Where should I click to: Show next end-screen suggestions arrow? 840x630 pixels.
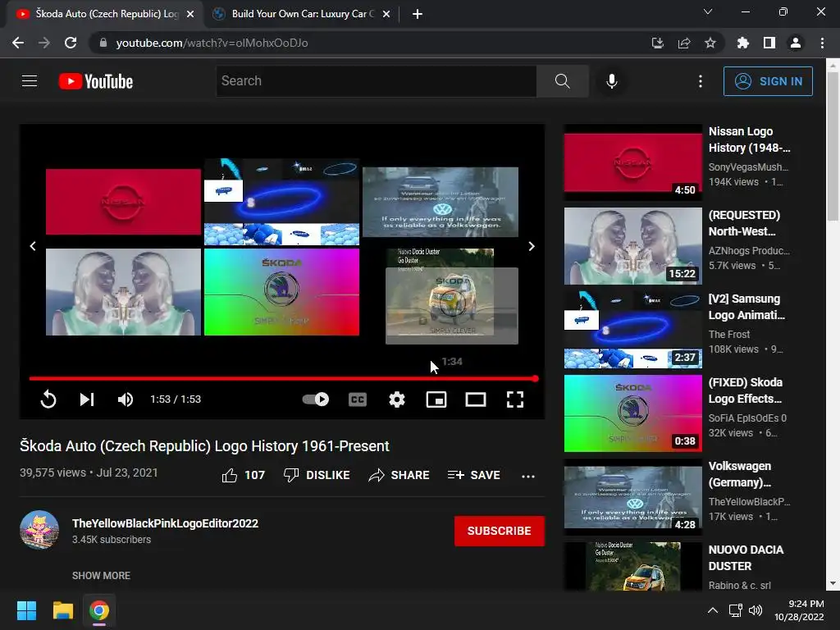click(x=532, y=246)
